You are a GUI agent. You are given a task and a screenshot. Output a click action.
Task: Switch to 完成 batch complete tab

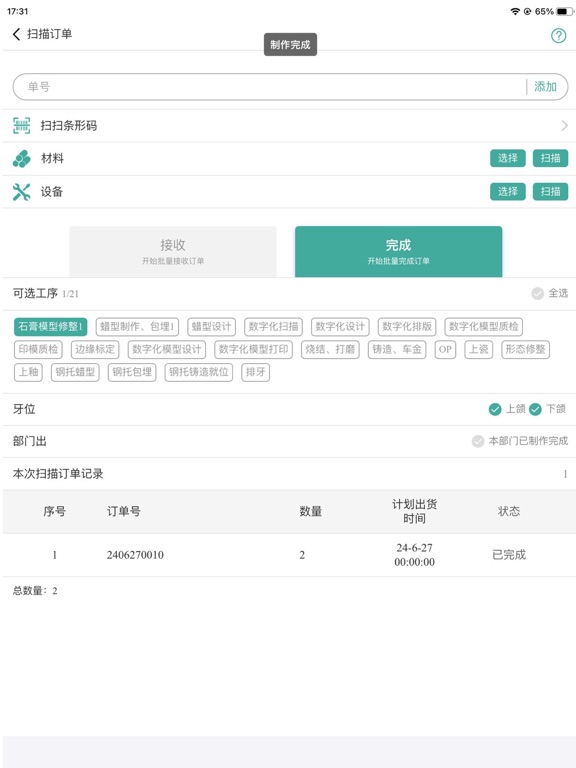tap(399, 251)
